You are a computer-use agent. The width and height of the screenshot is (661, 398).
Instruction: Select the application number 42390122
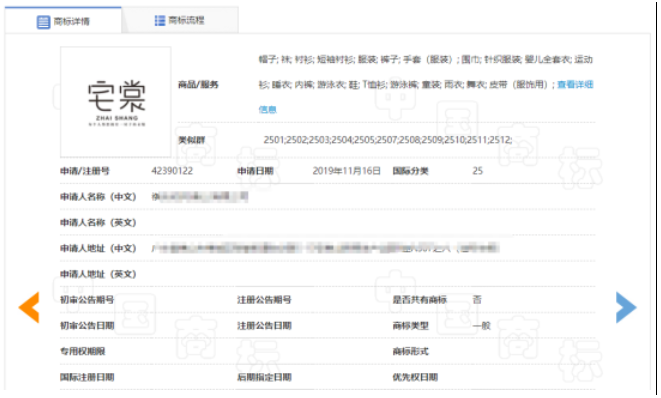(172, 171)
